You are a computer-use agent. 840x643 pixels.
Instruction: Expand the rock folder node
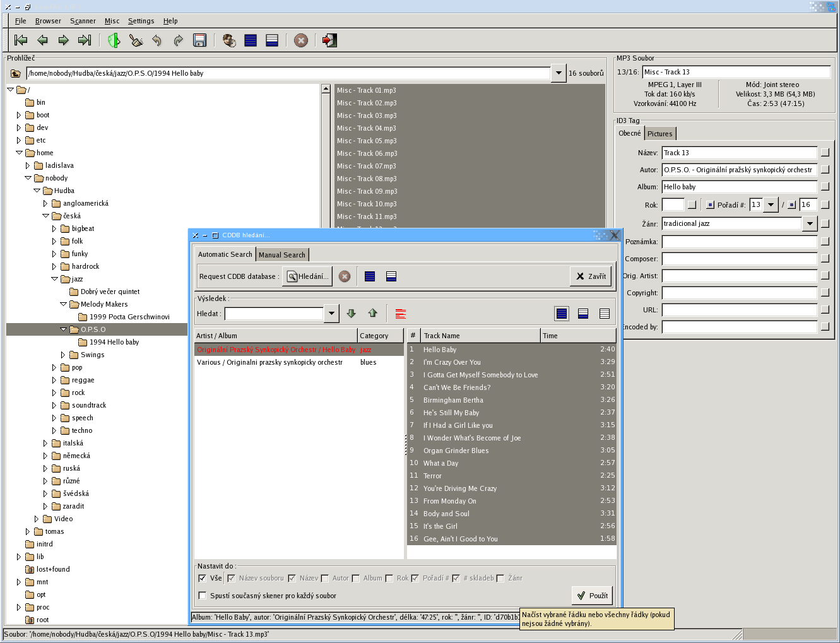[x=54, y=392]
